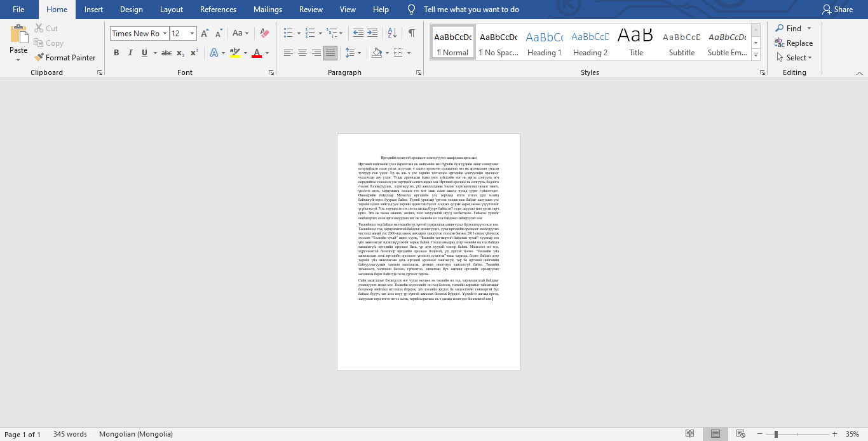Open the References tab

pyautogui.click(x=218, y=10)
